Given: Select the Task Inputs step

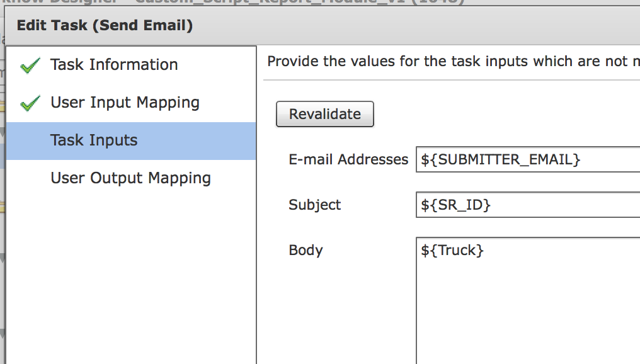Looking at the screenshot, I should (x=131, y=141).
